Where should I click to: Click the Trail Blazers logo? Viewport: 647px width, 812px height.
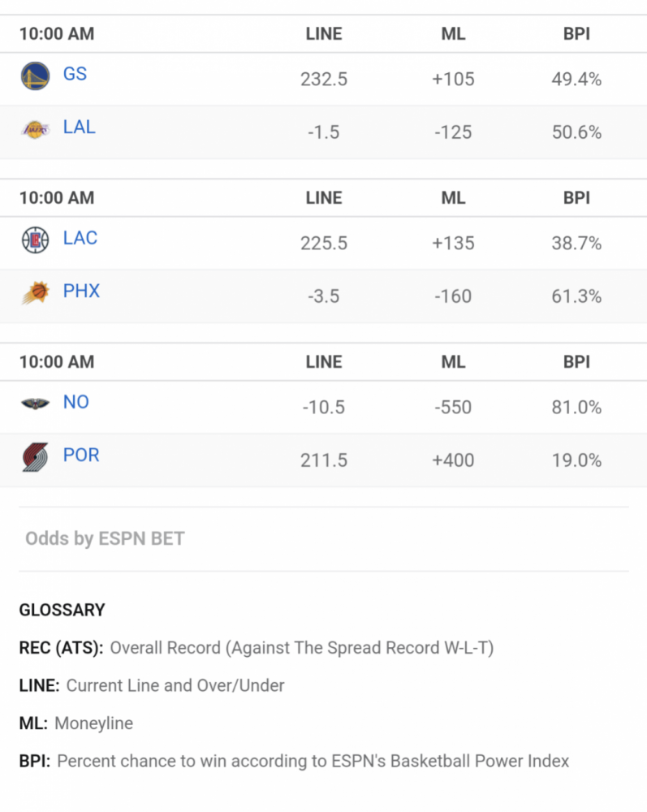tap(35, 457)
